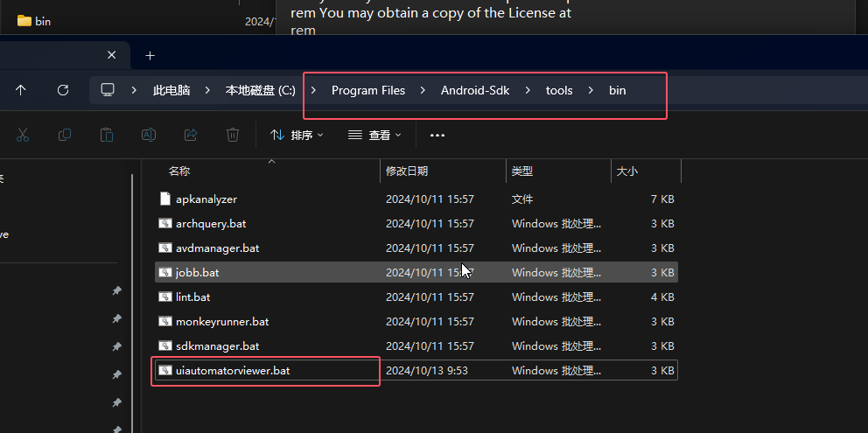Click the 7 KB size of apkanalyzer
The height and width of the screenshot is (433, 868).
click(662, 199)
